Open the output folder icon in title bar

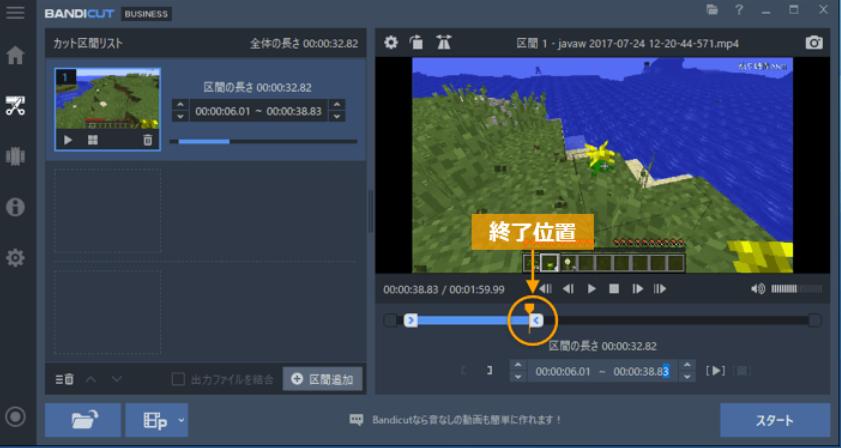pos(712,10)
